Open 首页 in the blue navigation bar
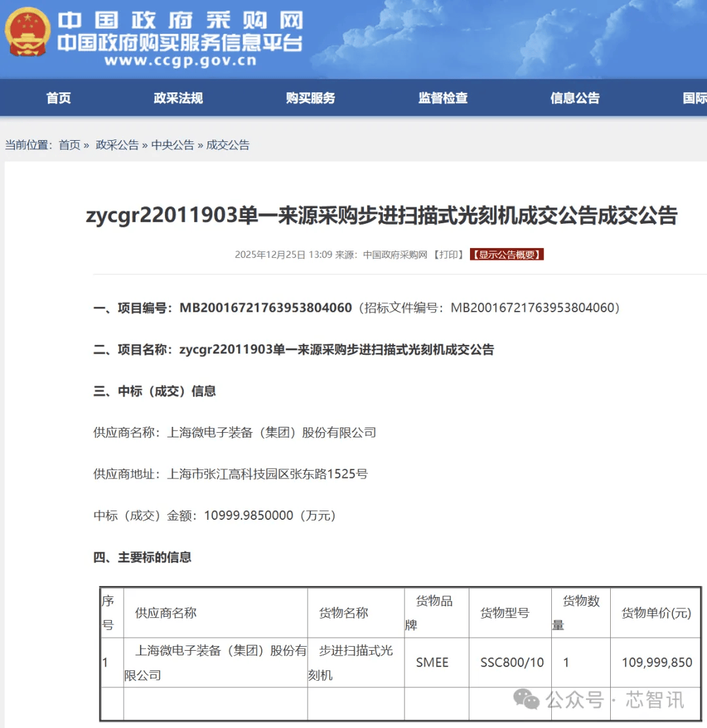Screen dimensions: 707x728 (58, 98)
